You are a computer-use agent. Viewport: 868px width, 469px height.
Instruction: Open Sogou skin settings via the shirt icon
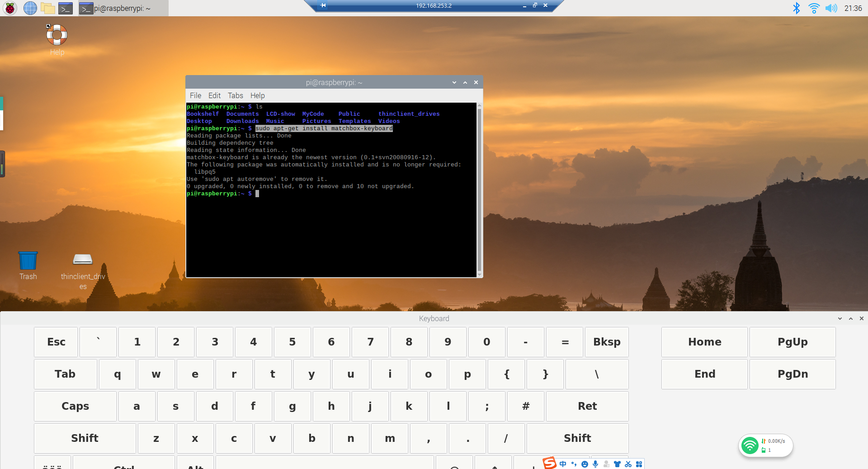pos(617,464)
